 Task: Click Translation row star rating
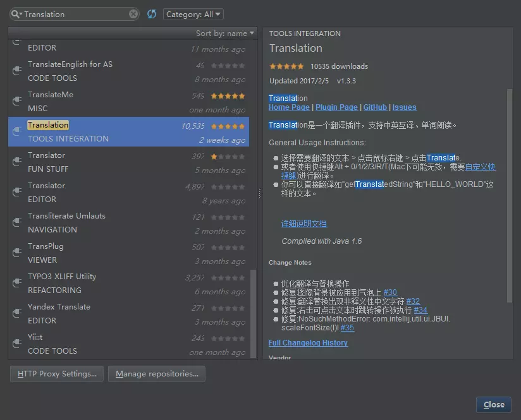tap(228, 126)
